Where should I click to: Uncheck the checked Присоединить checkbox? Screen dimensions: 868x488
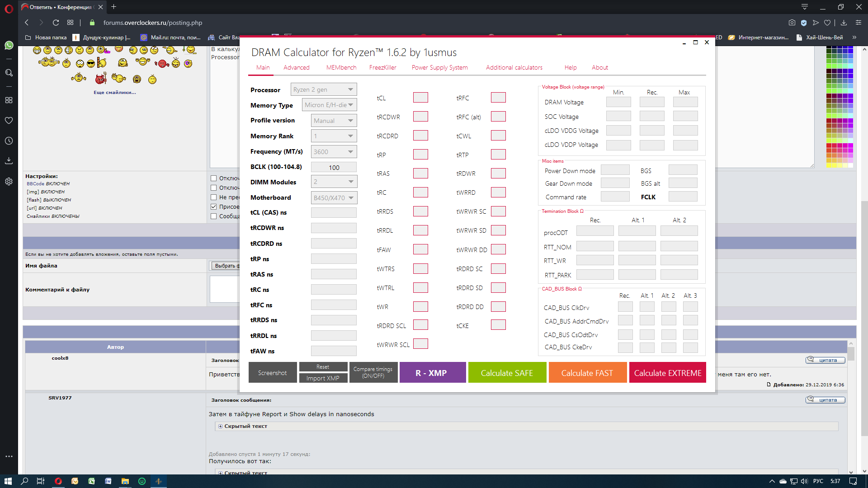click(214, 206)
